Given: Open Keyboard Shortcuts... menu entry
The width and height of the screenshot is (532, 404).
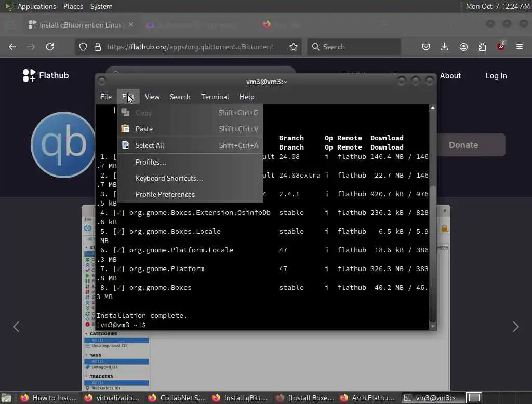Looking at the screenshot, I should 190,178.
